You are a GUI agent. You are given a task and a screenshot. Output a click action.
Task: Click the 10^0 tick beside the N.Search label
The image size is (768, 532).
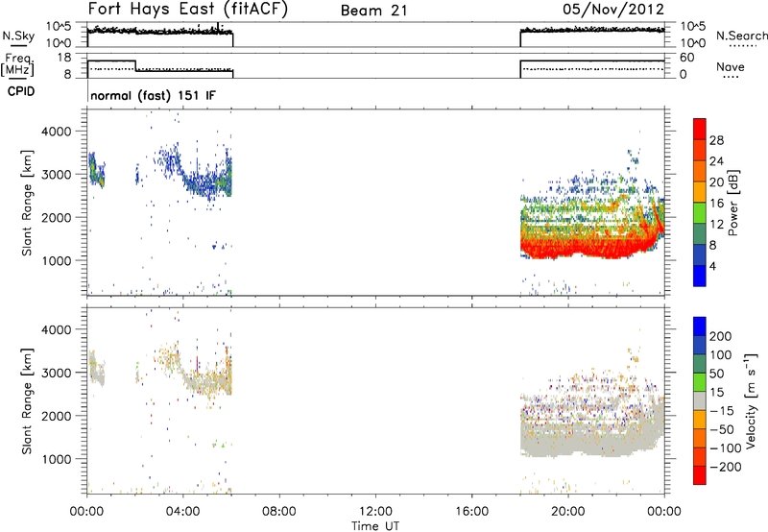tap(693, 43)
